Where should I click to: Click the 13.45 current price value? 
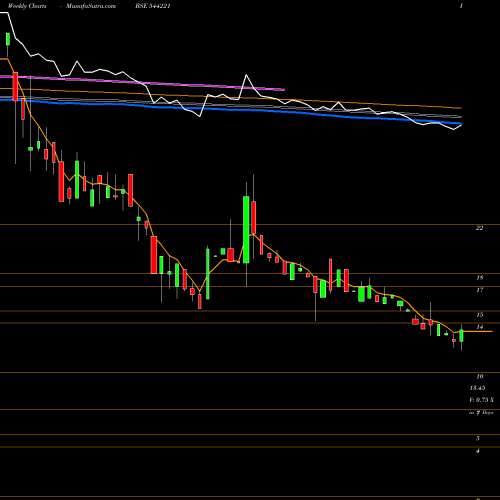[x=477, y=388]
